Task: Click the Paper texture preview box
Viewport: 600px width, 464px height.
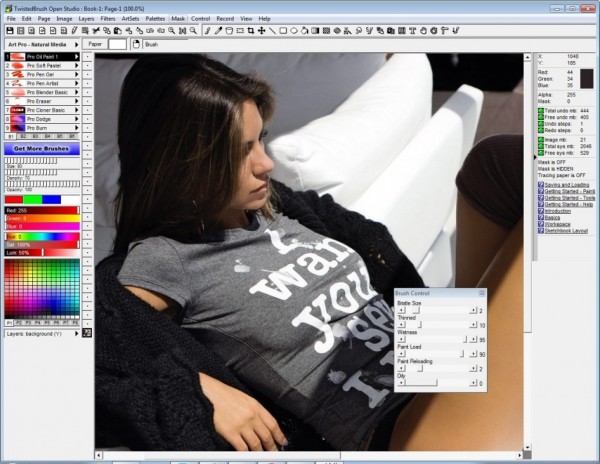Action: pyautogui.click(x=117, y=45)
